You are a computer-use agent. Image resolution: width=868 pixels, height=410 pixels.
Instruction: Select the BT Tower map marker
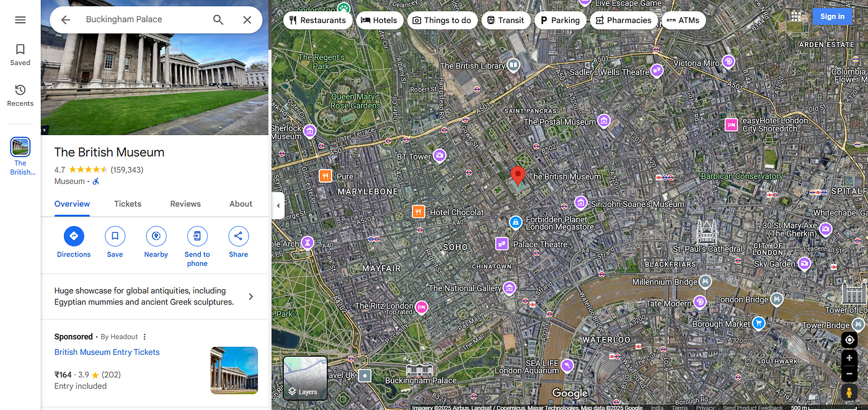click(440, 155)
